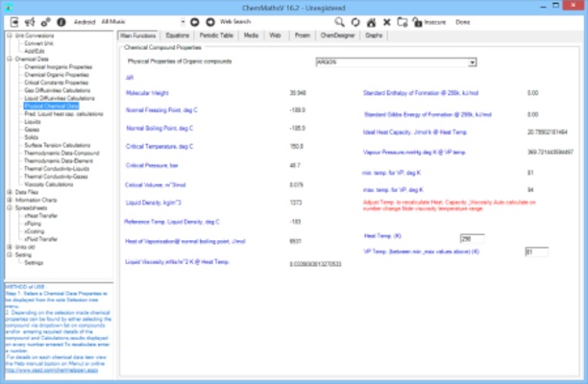Click the Critical Pressure, bar label

click(152, 165)
